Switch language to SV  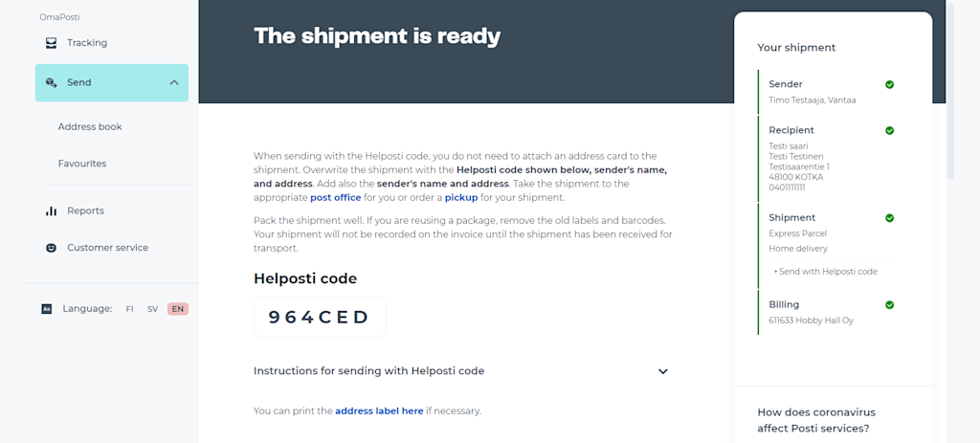pyautogui.click(x=152, y=309)
